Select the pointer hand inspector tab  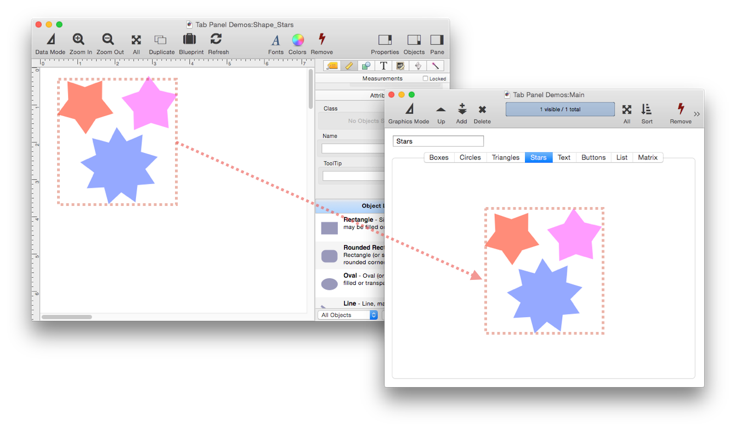point(418,66)
